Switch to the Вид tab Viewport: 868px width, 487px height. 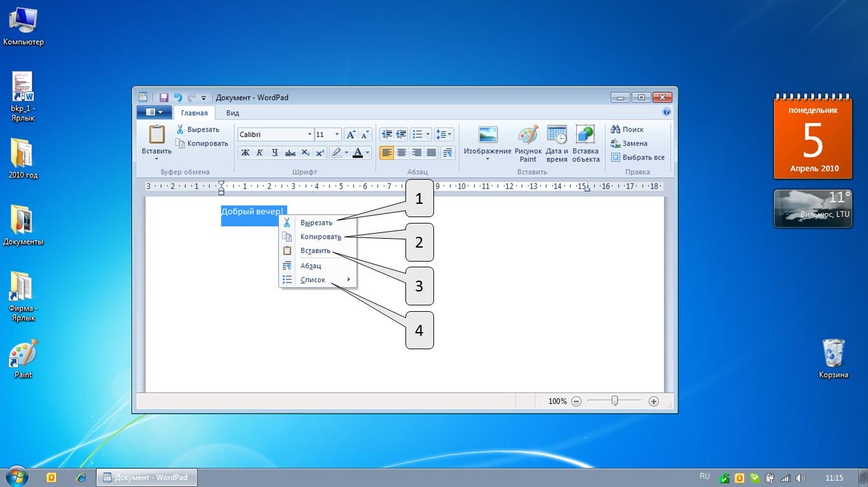233,113
